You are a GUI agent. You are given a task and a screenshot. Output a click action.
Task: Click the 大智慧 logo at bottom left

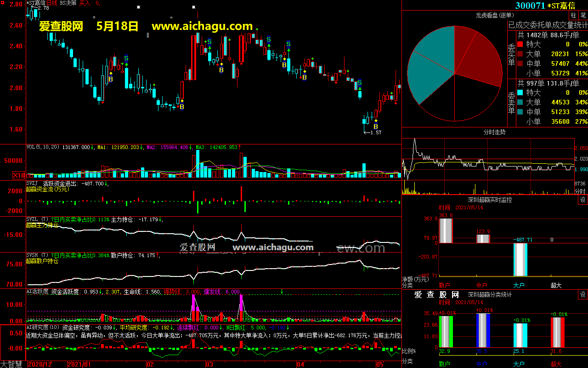[x=11, y=364]
